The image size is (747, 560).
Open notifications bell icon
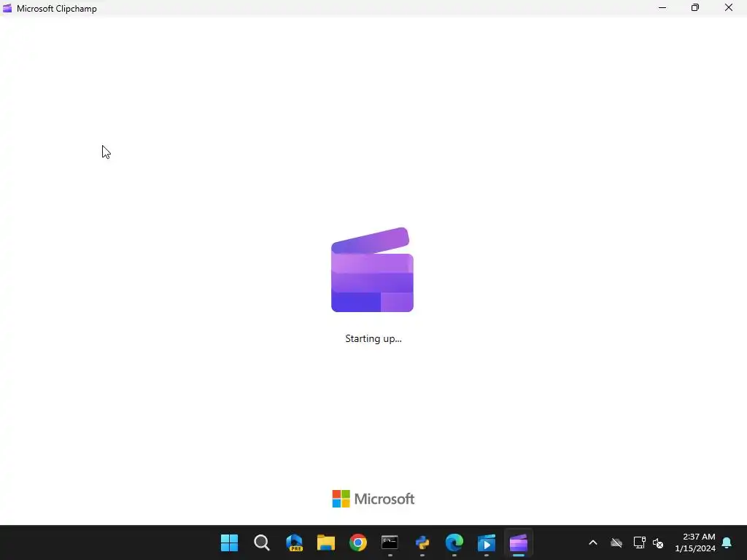(727, 542)
